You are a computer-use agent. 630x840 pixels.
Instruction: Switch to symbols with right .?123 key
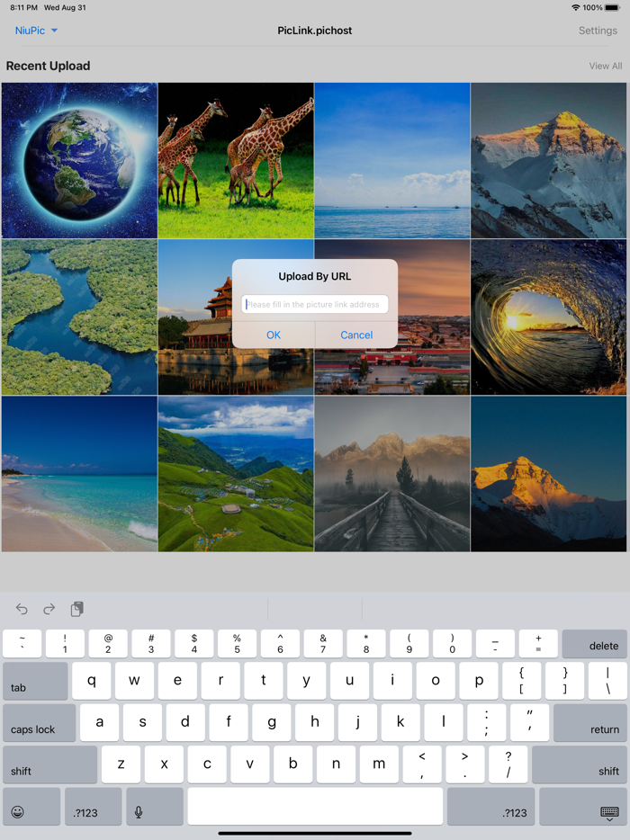(x=490, y=806)
